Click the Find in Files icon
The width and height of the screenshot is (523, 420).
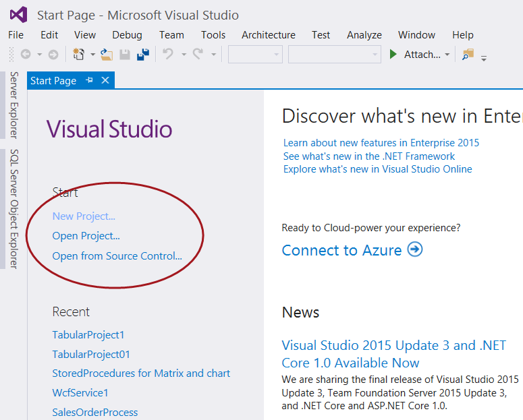pyautogui.click(x=468, y=55)
